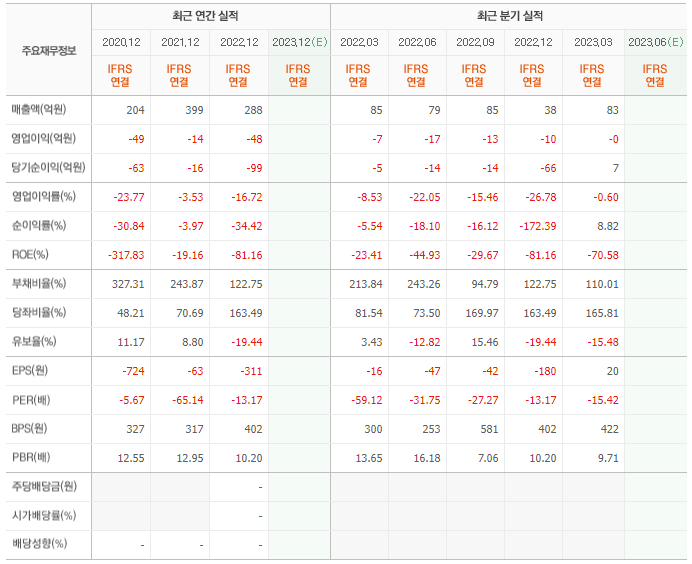Select revenue value 288 for 2022.12
Viewport: 692px width, 564px height.
click(253, 110)
